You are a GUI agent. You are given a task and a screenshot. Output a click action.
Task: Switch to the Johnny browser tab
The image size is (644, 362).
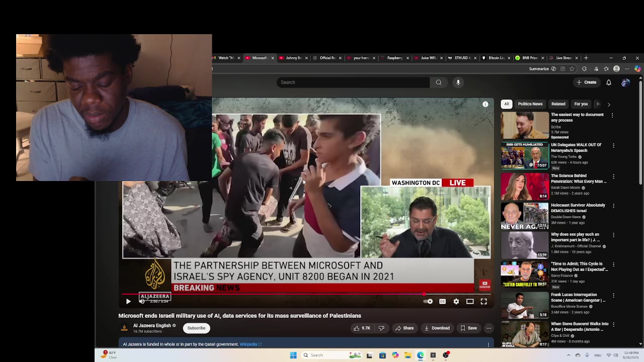tap(292, 58)
